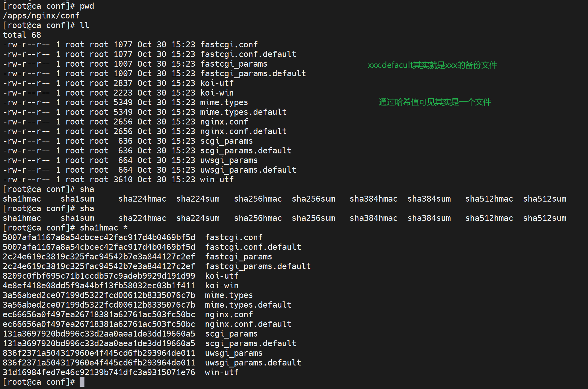The image size is (588, 389).
Task: Click the file size 2837 in the listing
Action: click(x=123, y=83)
